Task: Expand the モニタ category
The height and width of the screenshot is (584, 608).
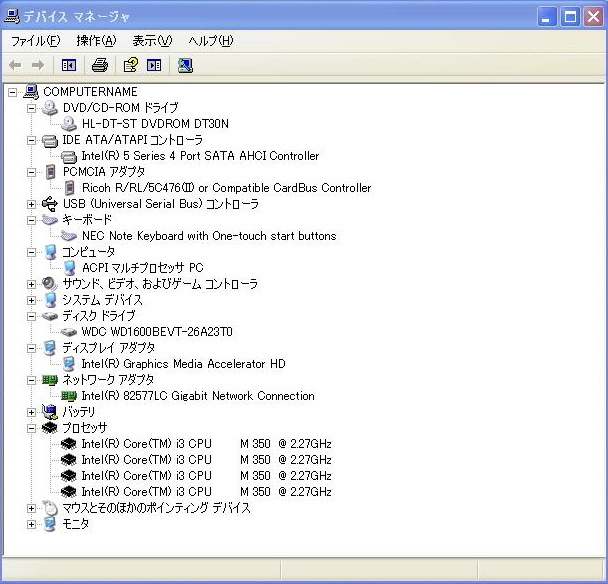Action: pyautogui.click(x=32, y=524)
